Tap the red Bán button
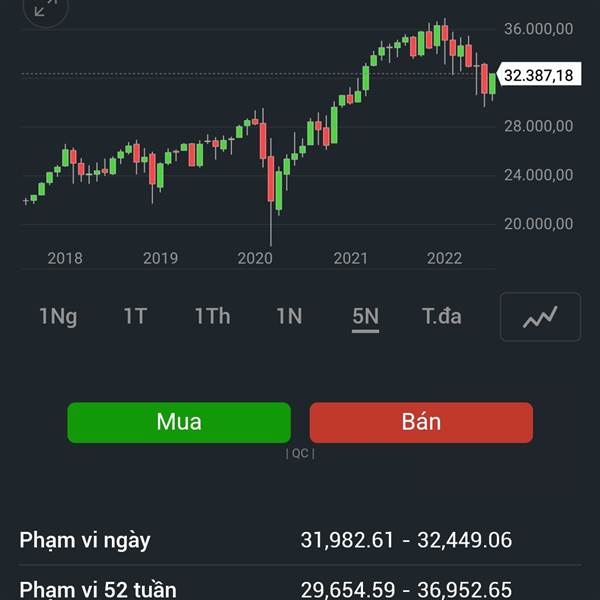The image size is (600, 600). click(421, 422)
